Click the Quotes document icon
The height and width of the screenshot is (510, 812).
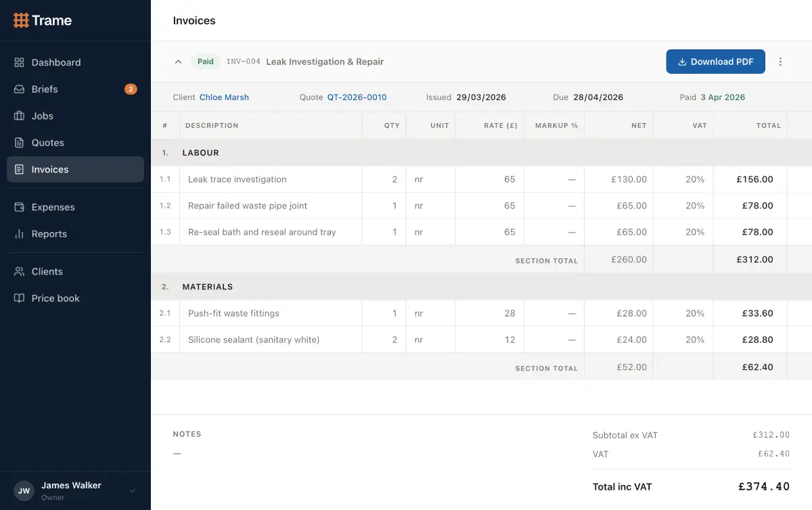pos(19,143)
